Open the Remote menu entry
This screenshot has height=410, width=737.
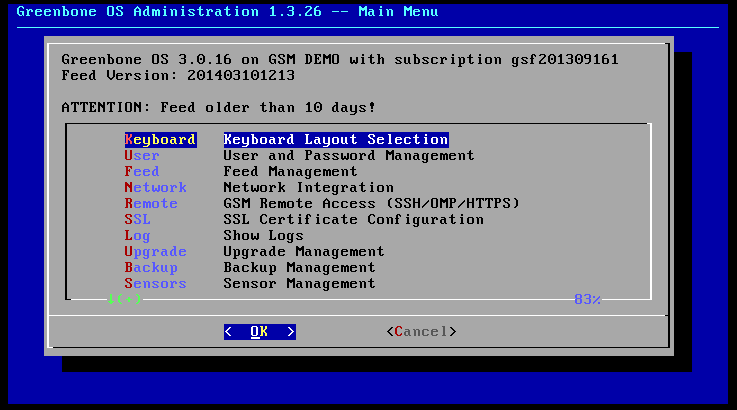click(x=151, y=204)
